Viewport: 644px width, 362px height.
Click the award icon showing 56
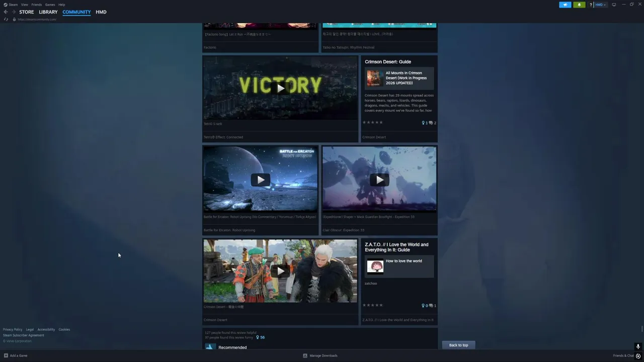point(258,337)
